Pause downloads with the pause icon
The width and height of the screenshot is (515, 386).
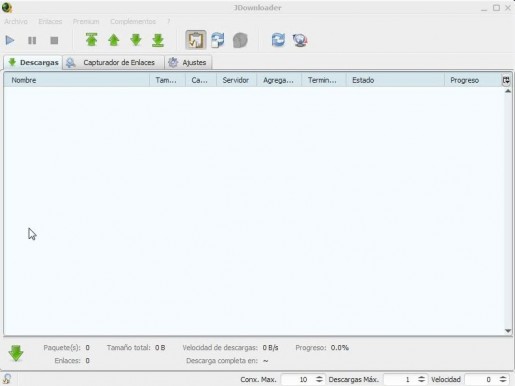pos(32,40)
